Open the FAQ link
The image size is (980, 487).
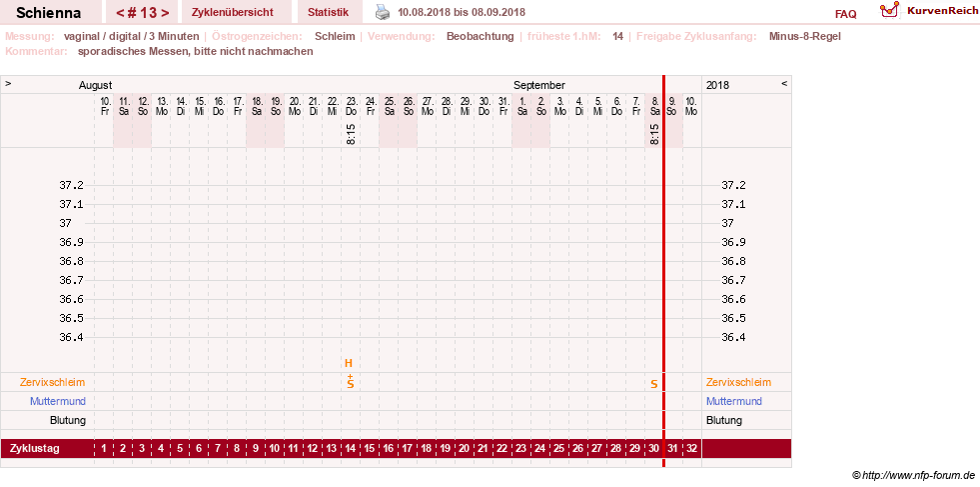(x=845, y=14)
